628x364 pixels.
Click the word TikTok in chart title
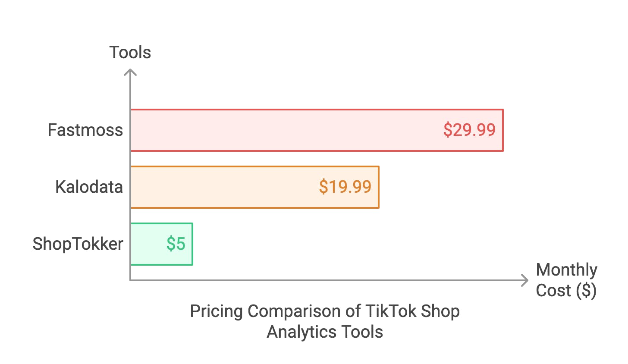click(391, 311)
